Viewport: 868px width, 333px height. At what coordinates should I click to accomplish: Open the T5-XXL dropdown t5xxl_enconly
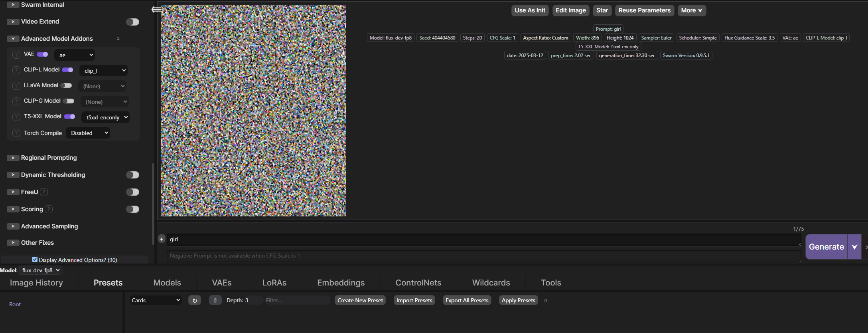click(x=106, y=117)
